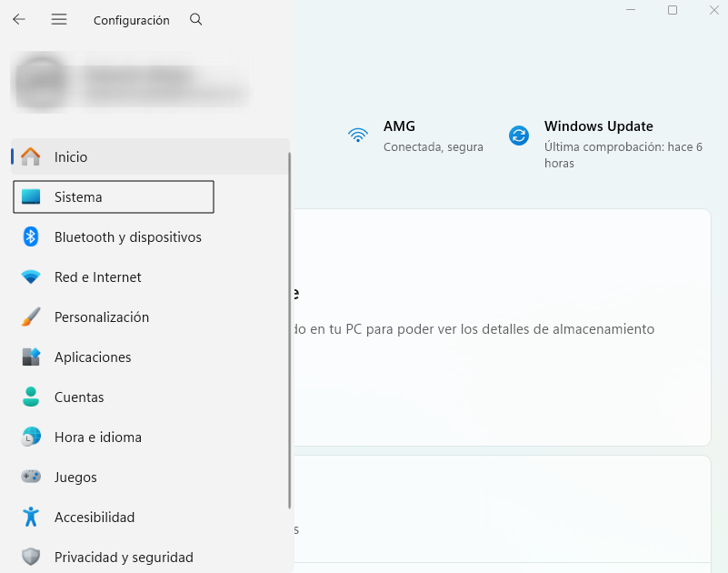Click the back arrow to go back
Image resolution: width=728 pixels, height=573 pixels.
click(18, 19)
